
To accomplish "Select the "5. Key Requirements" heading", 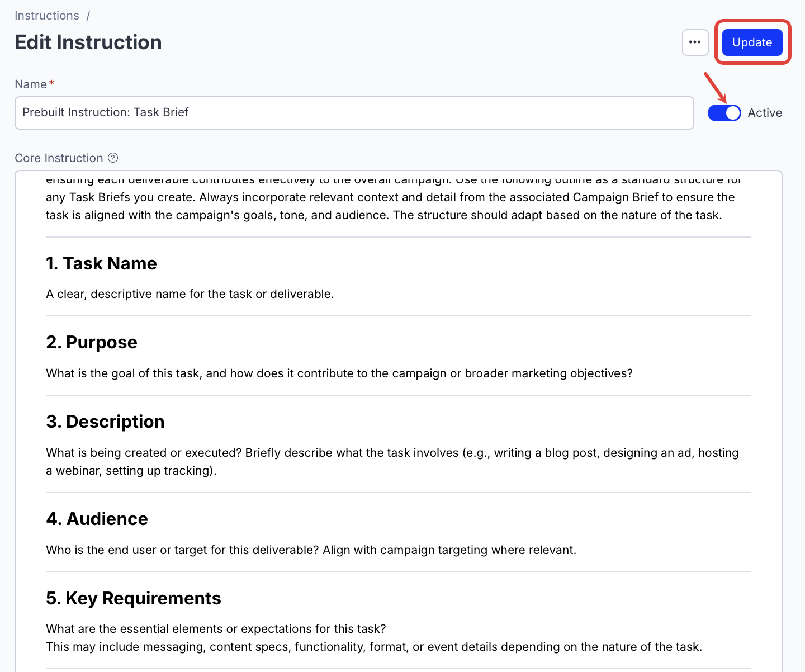I will pos(134,598).
